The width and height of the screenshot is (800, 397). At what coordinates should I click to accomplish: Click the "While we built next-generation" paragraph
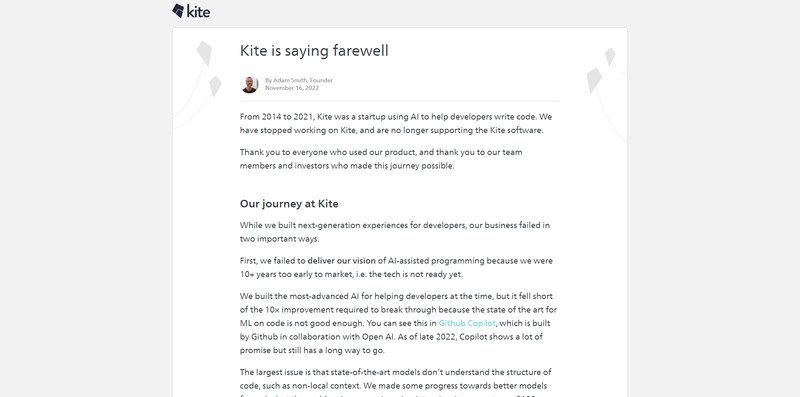395,232
